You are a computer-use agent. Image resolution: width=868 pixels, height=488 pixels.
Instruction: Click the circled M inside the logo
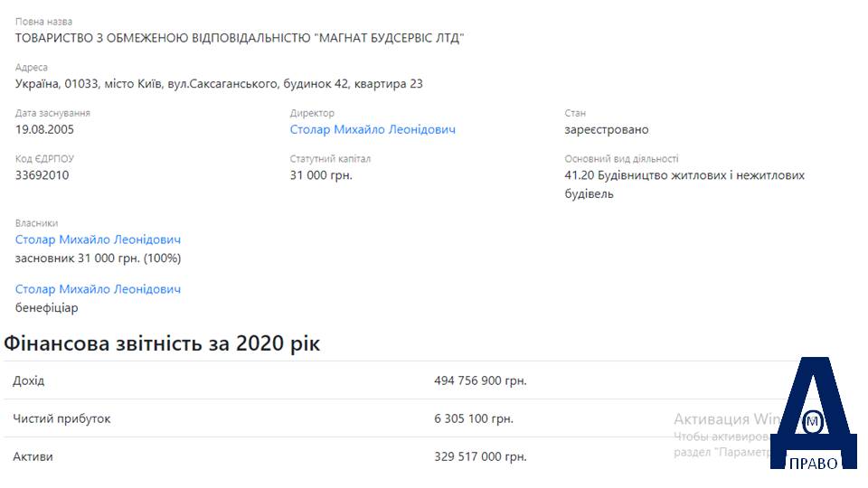(813, 422)
